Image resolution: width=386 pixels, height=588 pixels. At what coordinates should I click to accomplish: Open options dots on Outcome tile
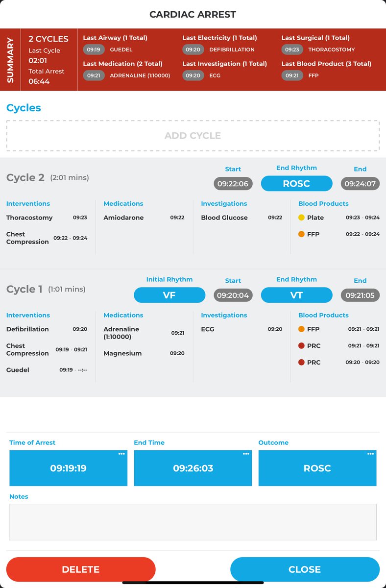[370, 454]
